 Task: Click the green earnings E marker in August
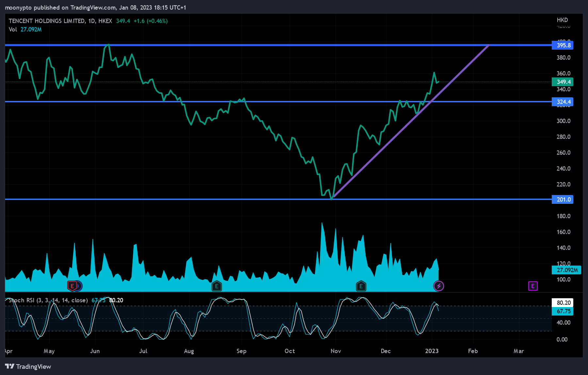[x=217, y=286]
